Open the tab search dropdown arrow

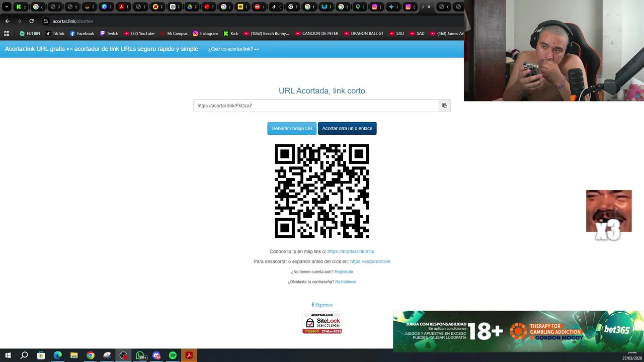pos(7,7)
